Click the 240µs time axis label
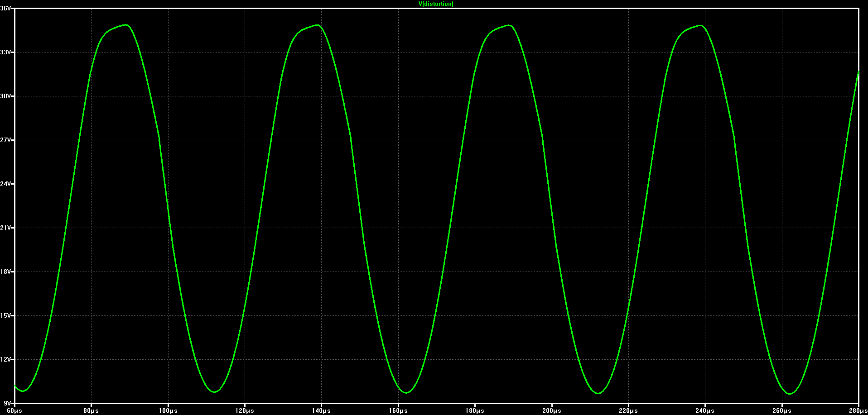Image resolution: width=868 pixels, height=415 pixels. coord(705,411)
